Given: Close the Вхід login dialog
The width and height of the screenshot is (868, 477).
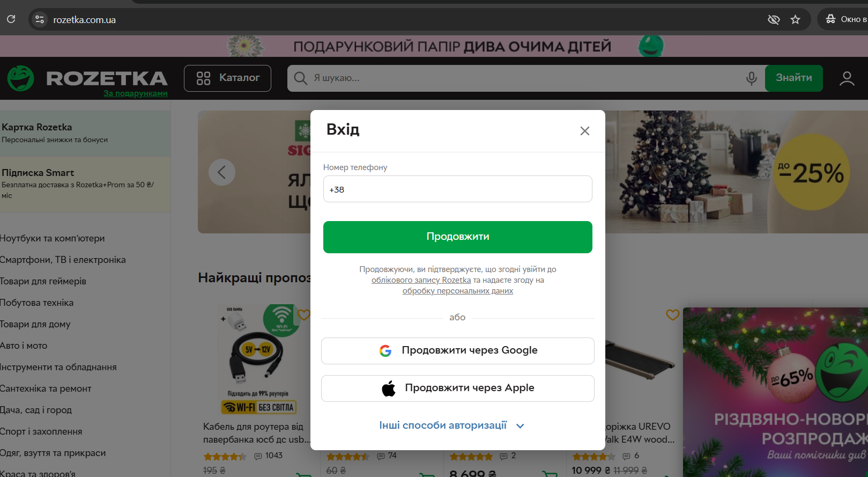Looking at the screenshot, I should [585, 131].
